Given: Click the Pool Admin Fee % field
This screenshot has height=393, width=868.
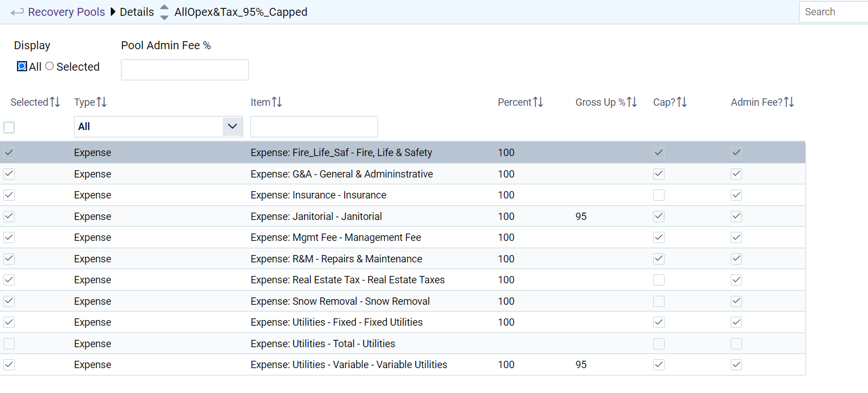Looking at the screenshot, I should click(x=185, y=70).
